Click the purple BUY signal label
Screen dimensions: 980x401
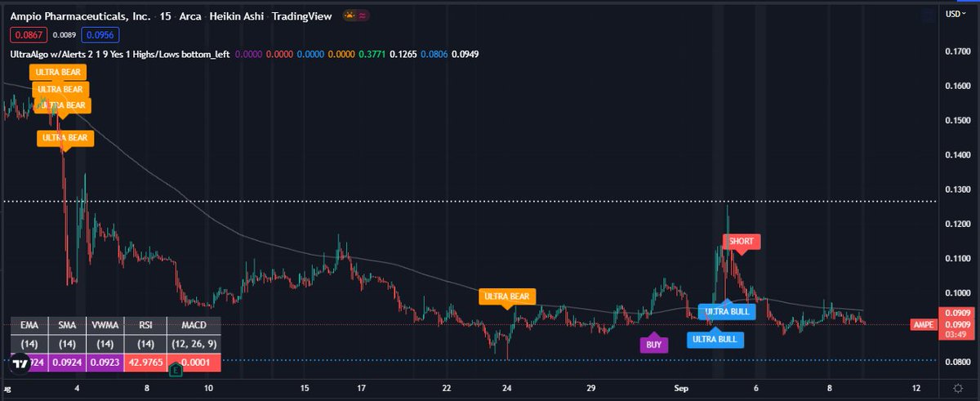click(653, 345)
